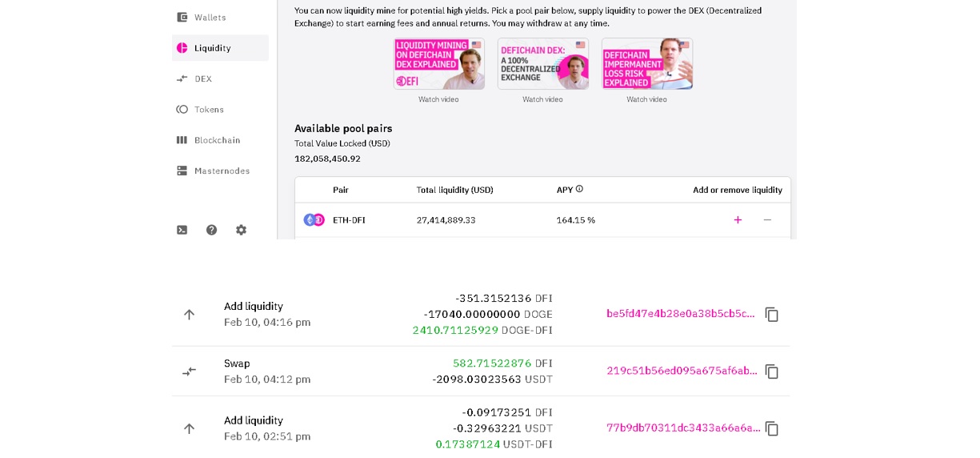Click the plus icon for ETH-DFI liquidity
980x458 pixels.
(x=738, y=220)
